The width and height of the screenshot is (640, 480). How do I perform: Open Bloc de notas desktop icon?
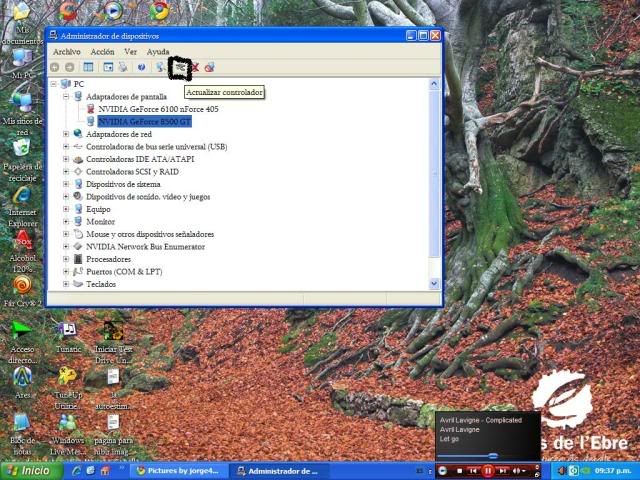click(22, 433)
